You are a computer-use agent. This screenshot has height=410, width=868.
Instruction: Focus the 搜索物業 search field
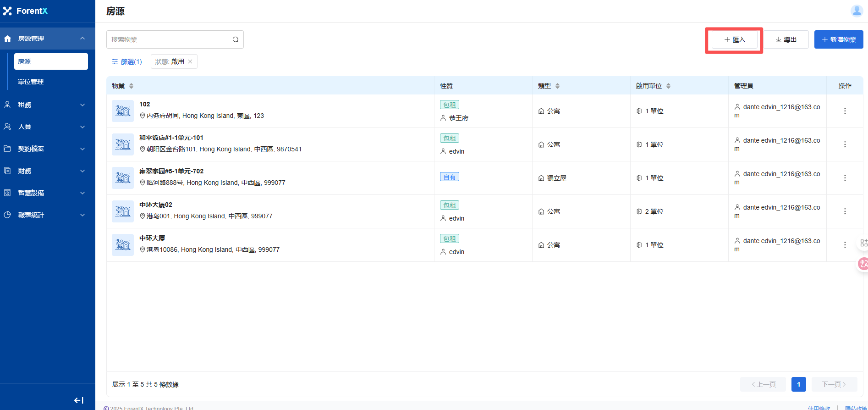click(x=170, y=39)
